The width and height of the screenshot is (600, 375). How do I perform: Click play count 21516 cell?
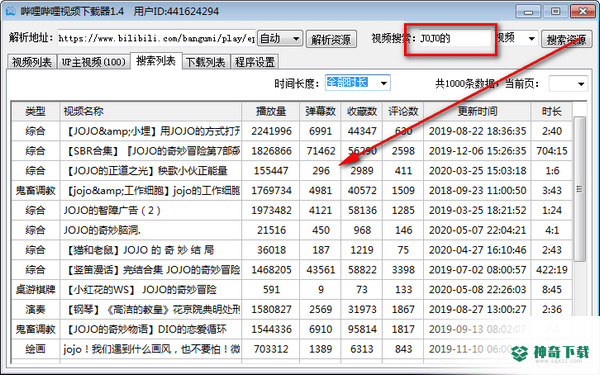271,230
